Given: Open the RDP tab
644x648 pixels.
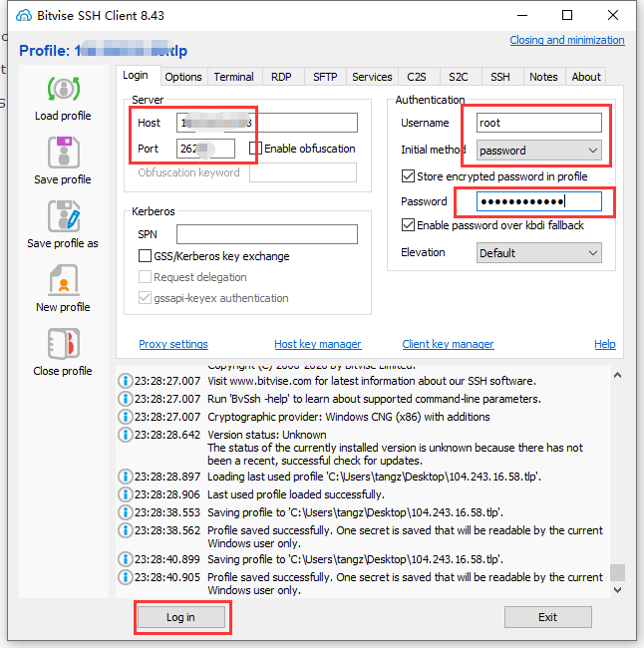Looking at the screenshot, I should click(x=281, y=77).
